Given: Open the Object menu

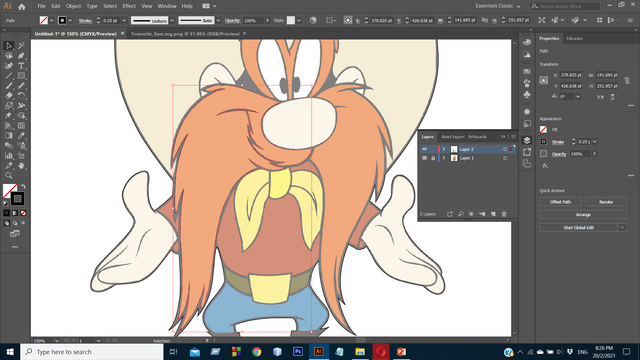Looking at the screenshot, I should pyautogui.click(x=73, y=6).
